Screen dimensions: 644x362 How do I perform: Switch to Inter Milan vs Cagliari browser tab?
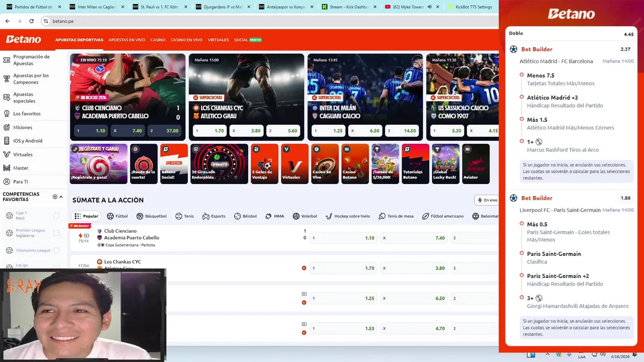click(96, 7)
